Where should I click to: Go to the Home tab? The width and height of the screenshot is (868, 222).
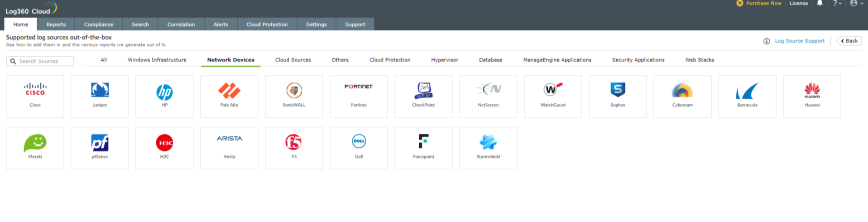(x=20, y=24)
